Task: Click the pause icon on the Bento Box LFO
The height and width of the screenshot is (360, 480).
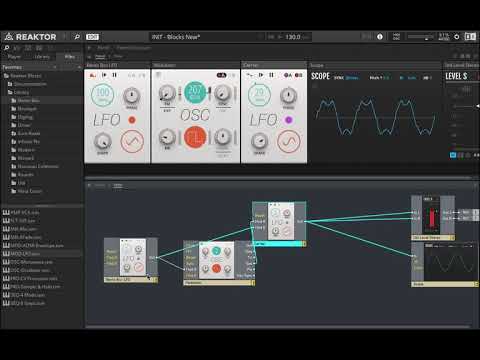Action: tap(114, 75)
